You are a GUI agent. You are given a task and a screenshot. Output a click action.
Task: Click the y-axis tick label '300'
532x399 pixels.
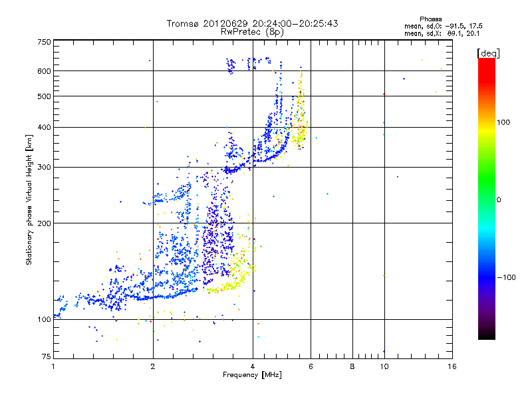(44, 167)
